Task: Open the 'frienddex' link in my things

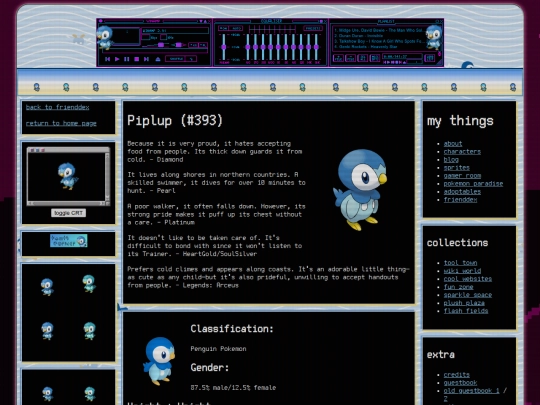Action: pos(460,200)
